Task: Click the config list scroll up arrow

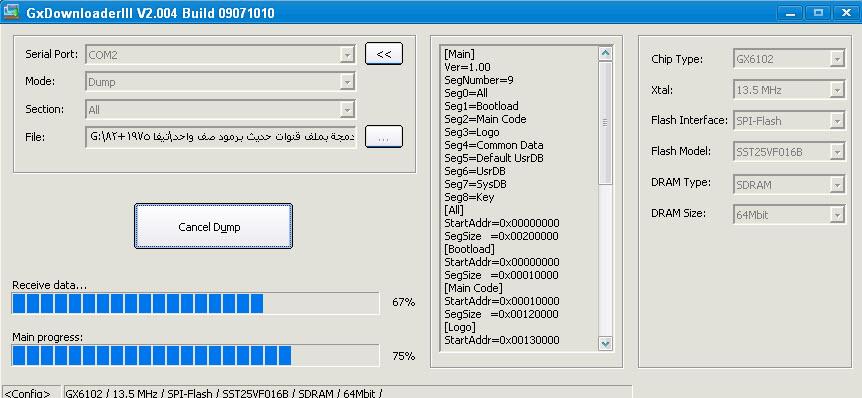Action: coord(605,54)
